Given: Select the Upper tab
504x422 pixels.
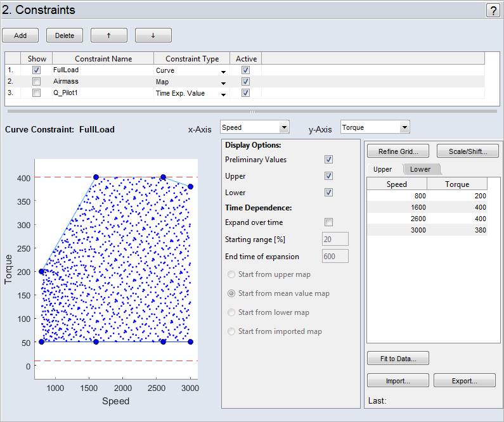Looking at the screenshot, I should pos(383,169).
